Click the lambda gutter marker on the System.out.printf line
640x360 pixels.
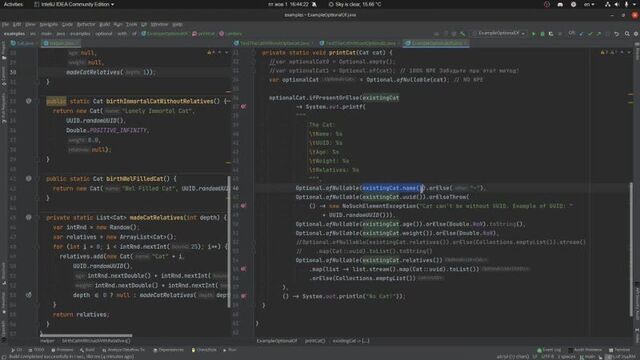coord(243,107)
